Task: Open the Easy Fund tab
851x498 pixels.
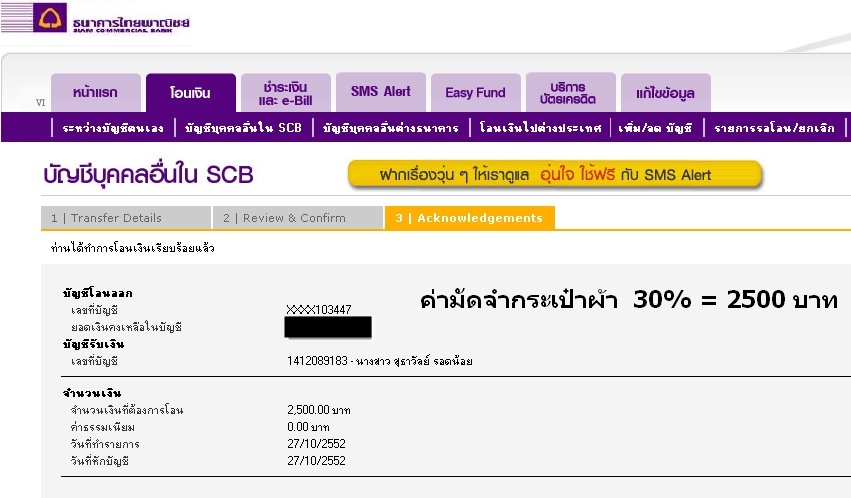Action: [x=476, y=93]
